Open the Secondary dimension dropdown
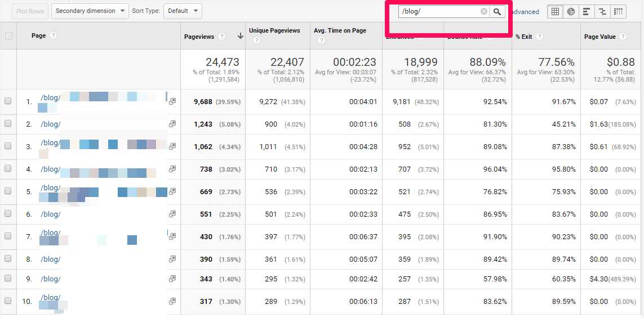The image size is (644, 318). [x=90, y=11]
